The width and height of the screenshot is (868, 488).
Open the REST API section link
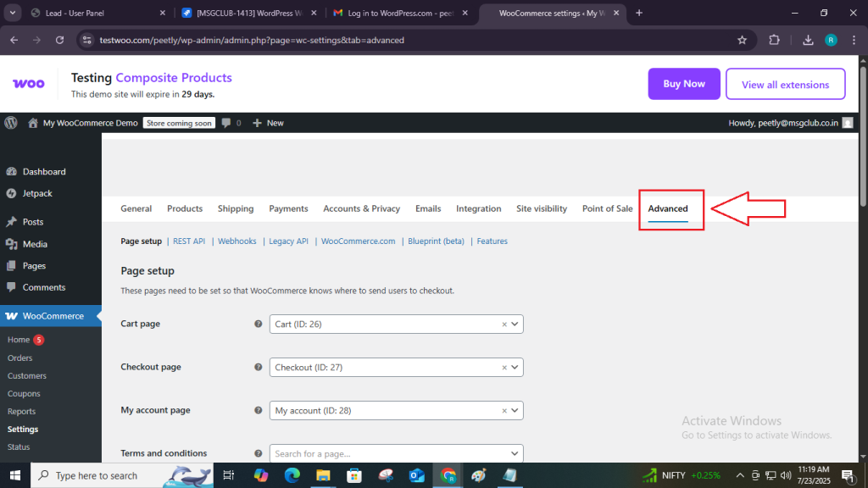coord(189,241)
